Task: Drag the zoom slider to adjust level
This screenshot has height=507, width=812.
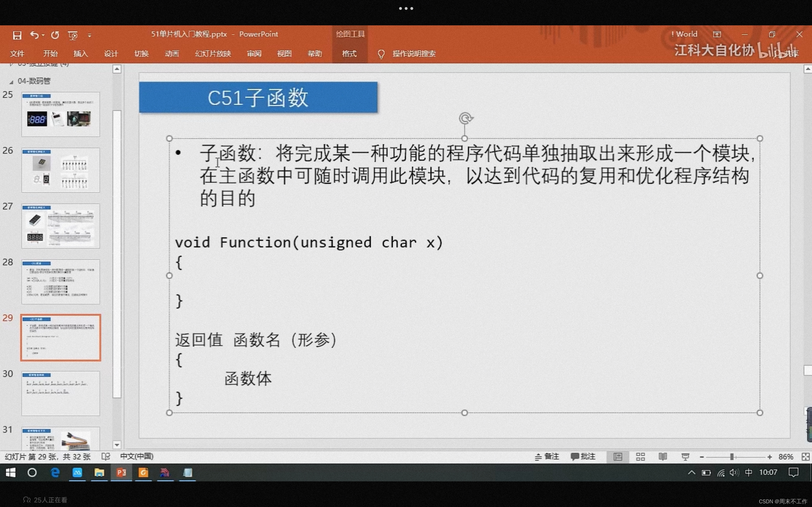Action: pyautogui.click(x=736, y=456)
